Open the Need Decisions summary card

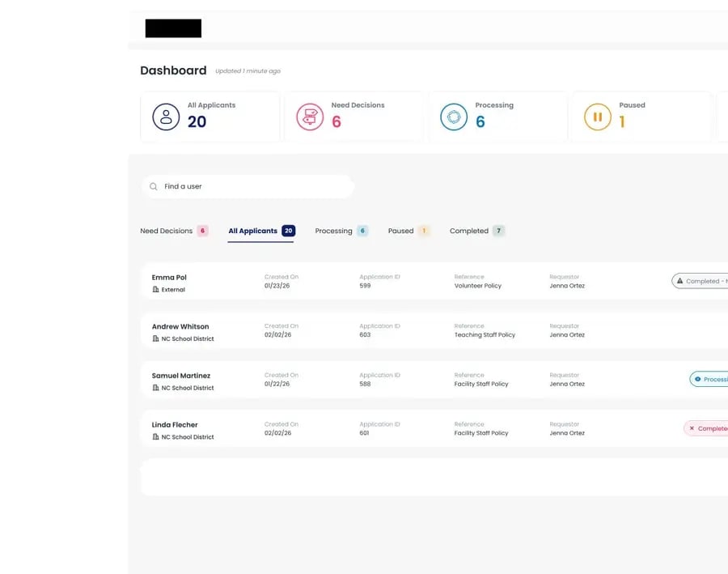click(353, 117)
